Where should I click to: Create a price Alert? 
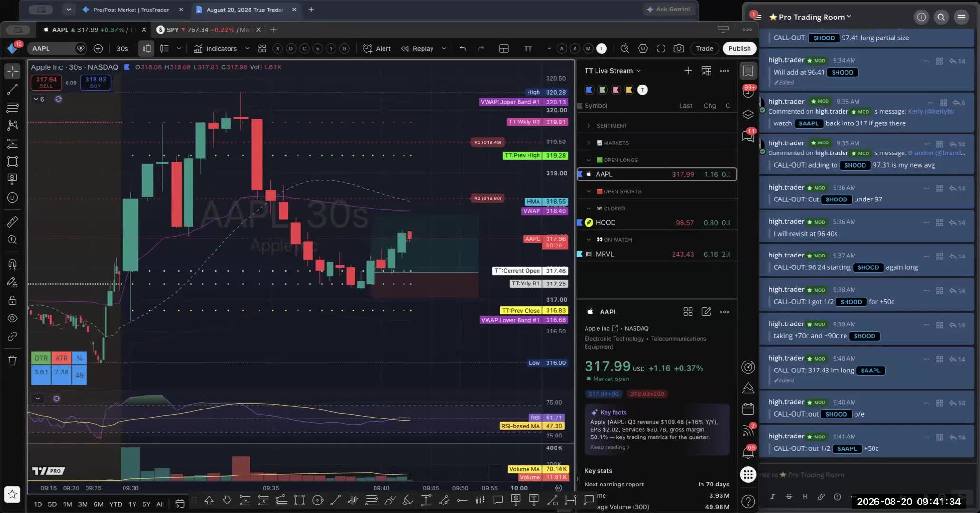(376, 48)
